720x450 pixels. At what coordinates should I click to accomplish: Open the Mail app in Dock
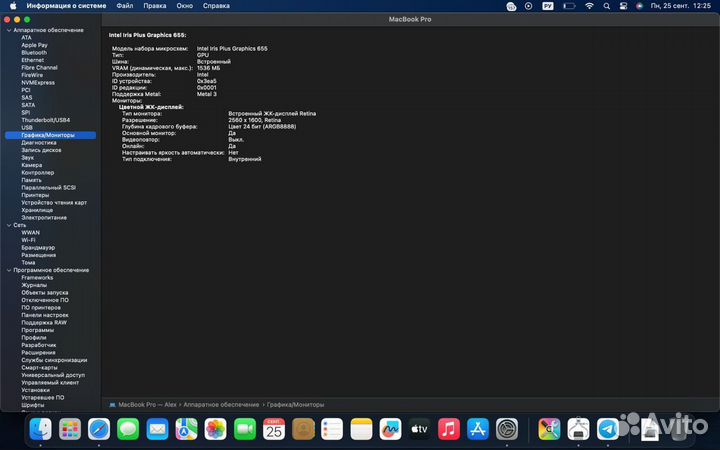(x=157, y=429)
